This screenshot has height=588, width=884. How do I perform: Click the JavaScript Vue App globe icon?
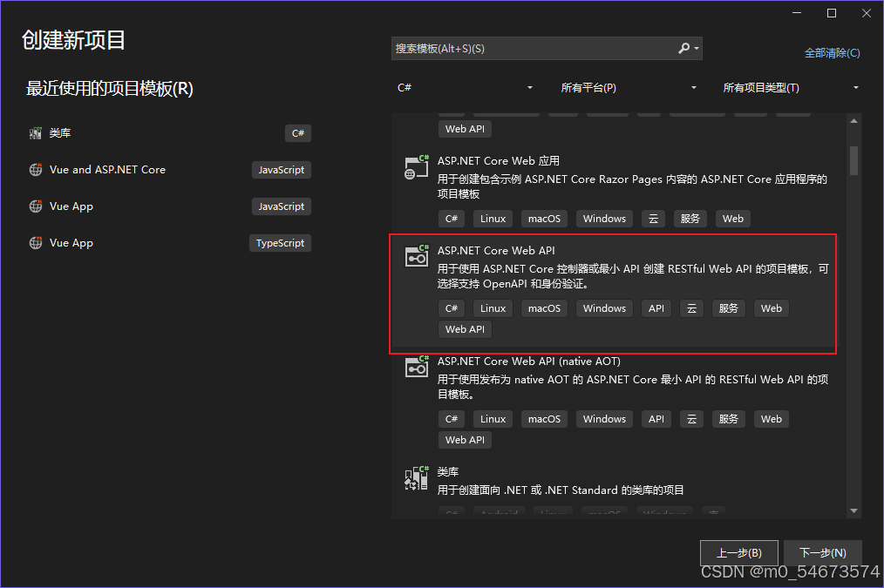pyautogui.click(x=36, y=206)
